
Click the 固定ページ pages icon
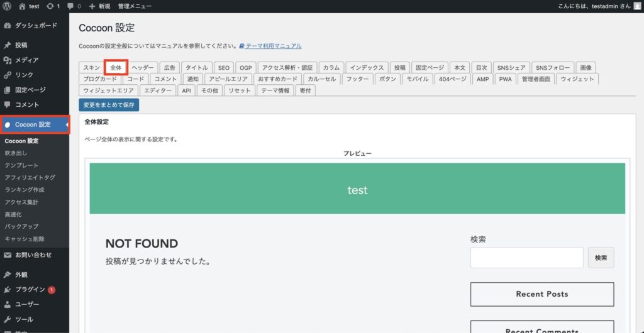click(8, 90)
